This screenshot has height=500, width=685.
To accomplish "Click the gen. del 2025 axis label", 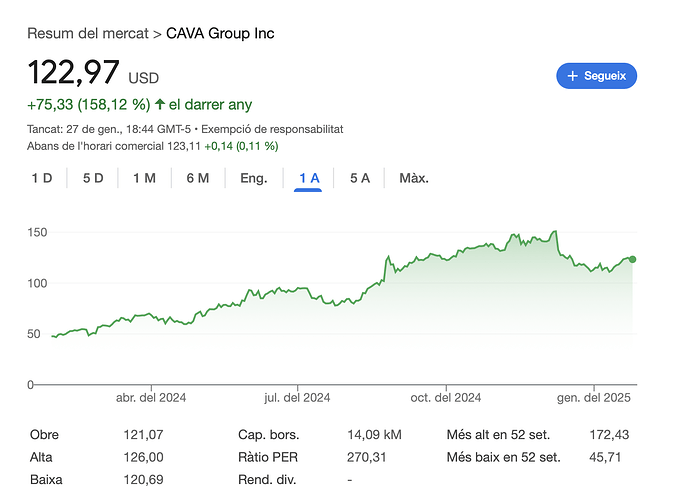I will (x=594, y=398).
